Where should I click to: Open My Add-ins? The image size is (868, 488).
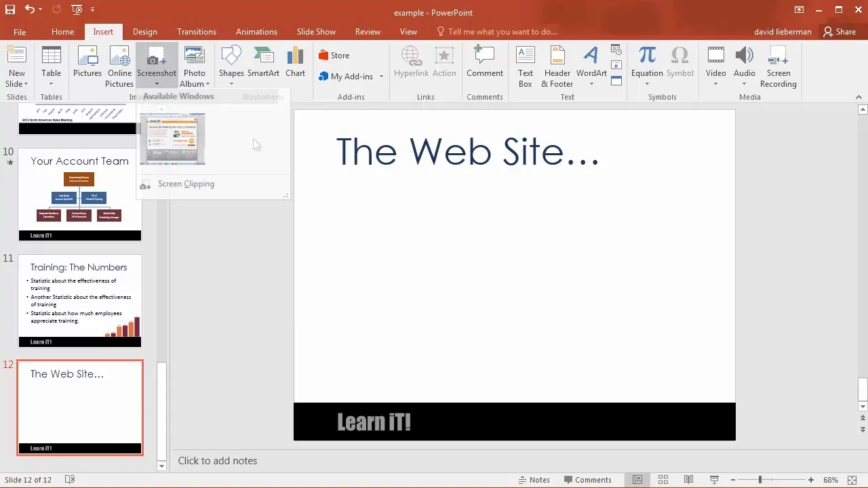click(346, 77)
